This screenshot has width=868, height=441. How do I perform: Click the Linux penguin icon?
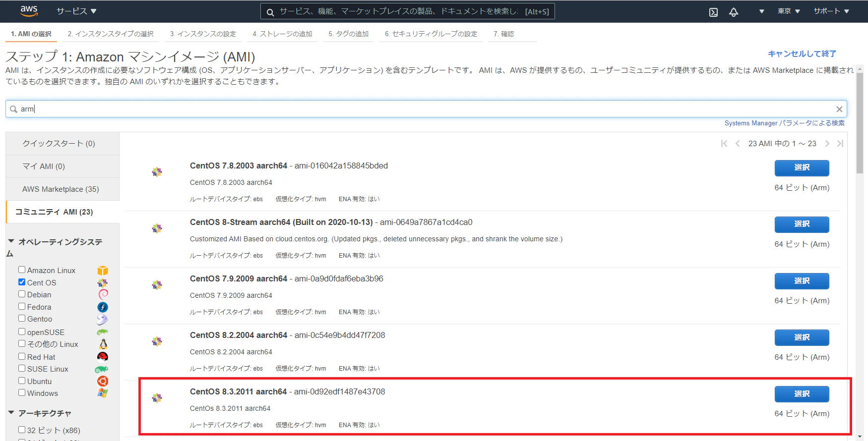[x=103, y=344]
